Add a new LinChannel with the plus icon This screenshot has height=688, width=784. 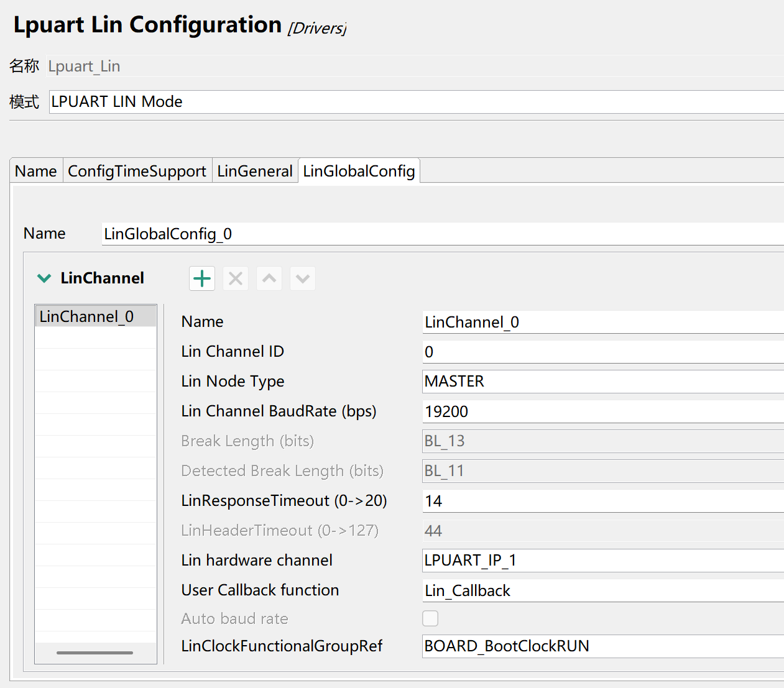pos(202,278)
